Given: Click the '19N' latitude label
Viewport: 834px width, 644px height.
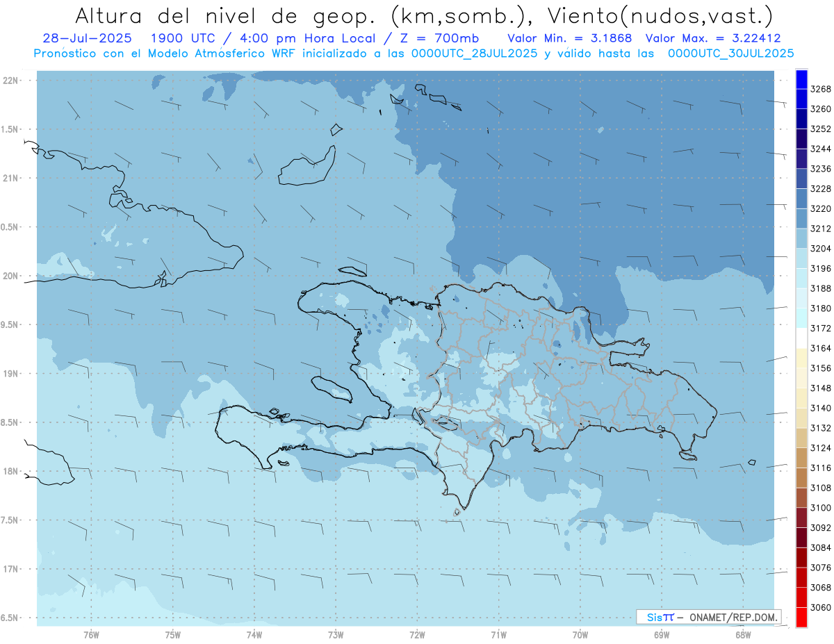Looking at the screenshot, I should pos(11,373).
